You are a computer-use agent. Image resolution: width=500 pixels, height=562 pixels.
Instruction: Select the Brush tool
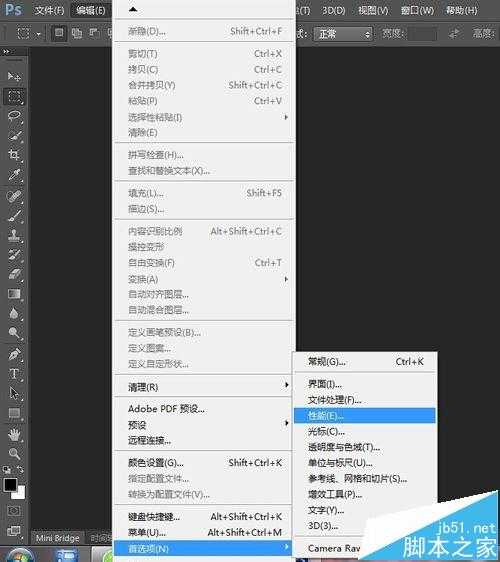coord(14,216)
